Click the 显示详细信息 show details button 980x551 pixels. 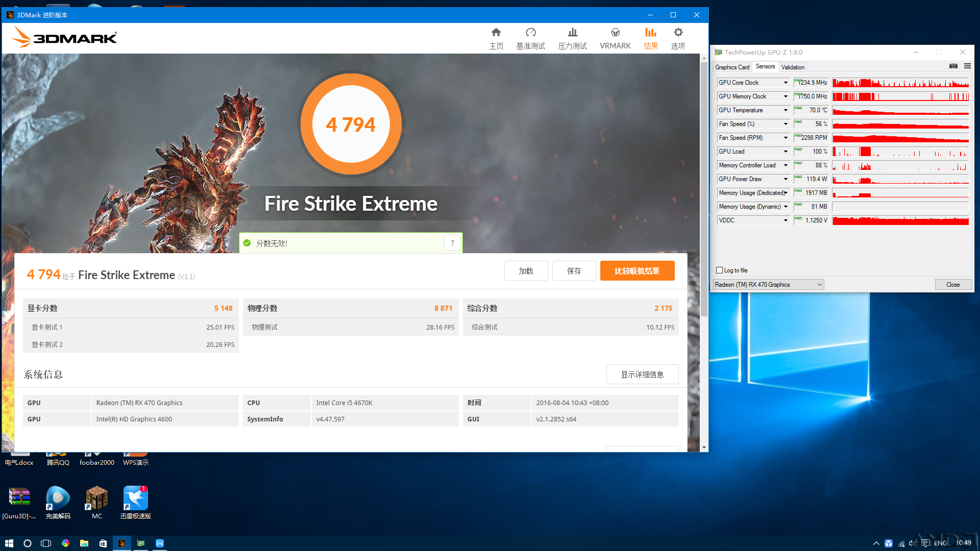tap(642, 374)
